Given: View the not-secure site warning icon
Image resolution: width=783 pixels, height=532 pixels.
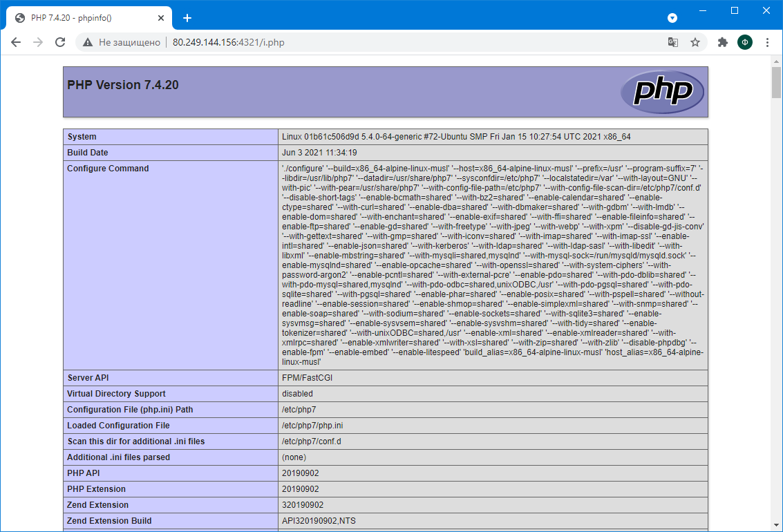Looking at the screenshot, I should coord(88,42).
